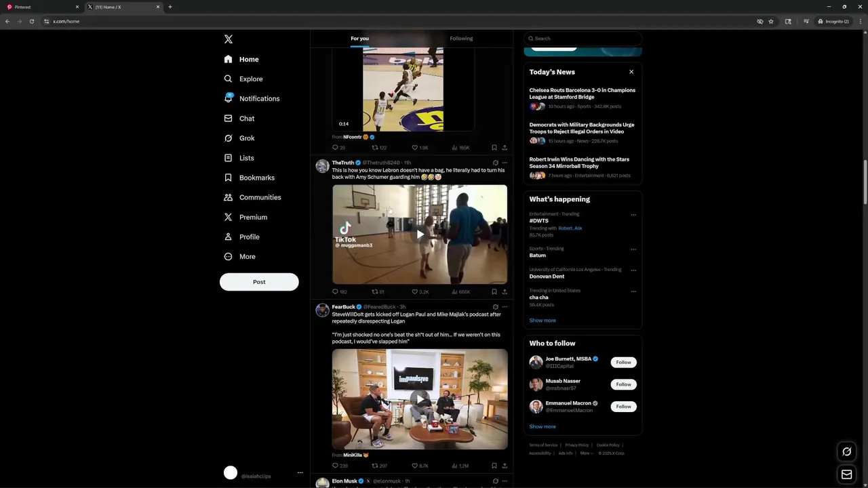Bookmark the NFcomtr basketball video post

[494, 147]
